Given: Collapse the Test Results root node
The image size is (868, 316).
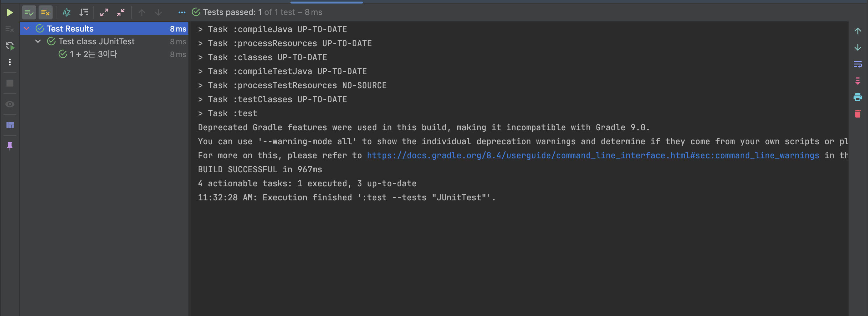Looking at the screenshot, I should coord(27,29).
